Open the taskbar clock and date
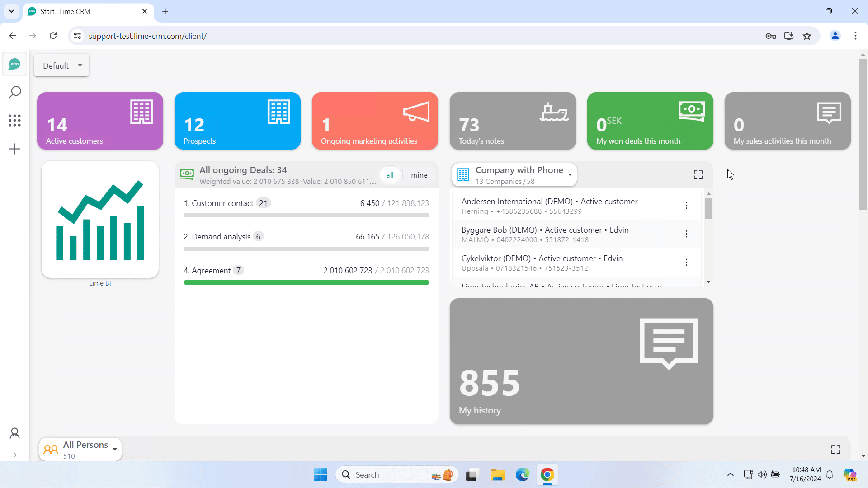The width and height of the screenshot is (868, 488). pos(806,474)
